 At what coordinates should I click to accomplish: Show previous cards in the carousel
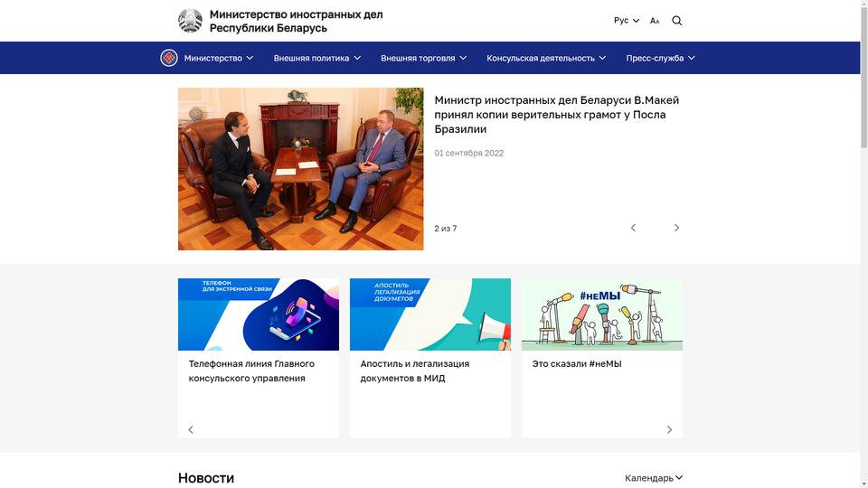[x=191, y=429]
